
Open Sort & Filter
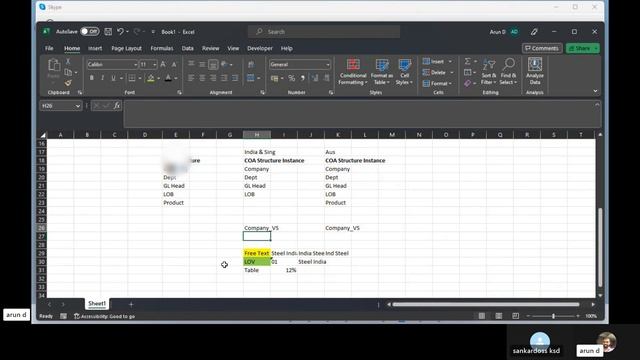point(489,72)
